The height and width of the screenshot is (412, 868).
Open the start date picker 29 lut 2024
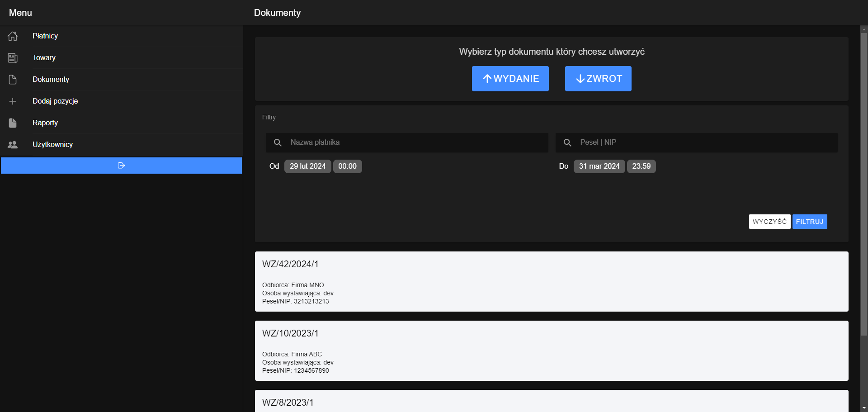307,166
